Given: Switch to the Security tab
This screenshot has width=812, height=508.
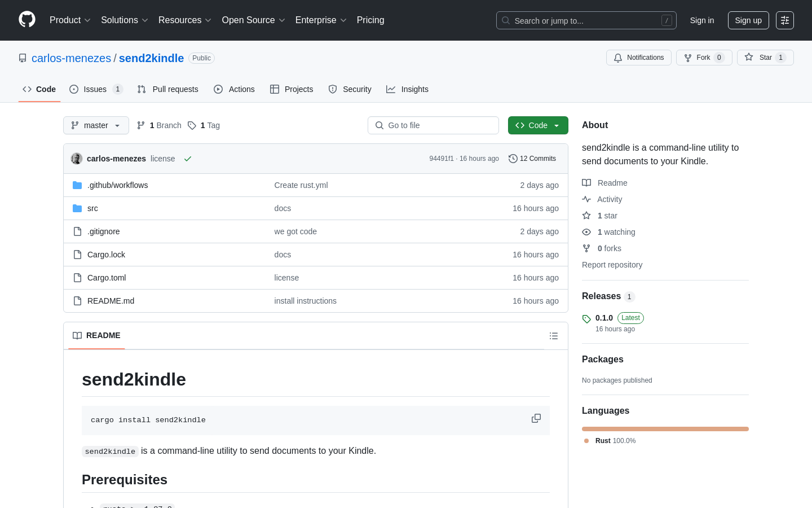Looking at the screenshot, I should pyautogui.click(x=350, y=89).
